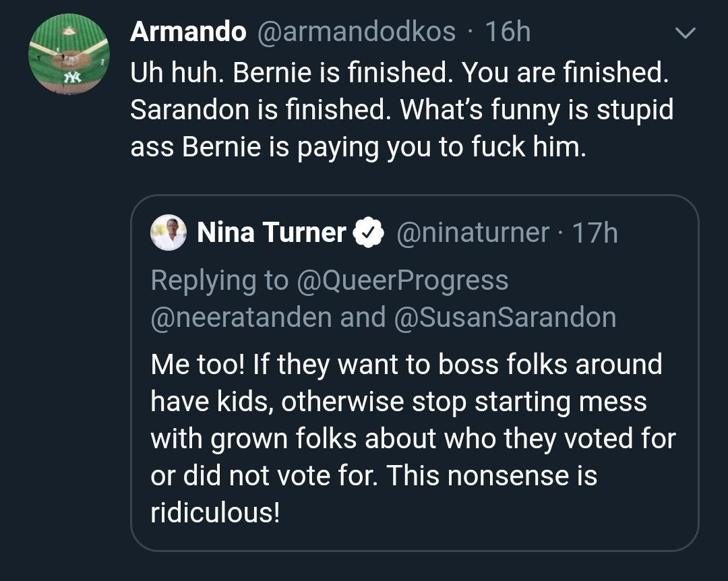Click the 'Replying to' label
Viewport: 728px width, 581px height.
pos(219,281)
